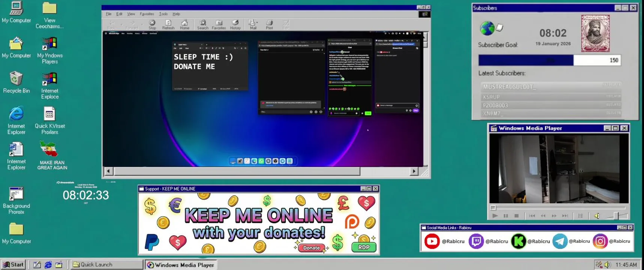Open the History toolbar icon
Image resolution: width=644 pixels, height=270 pixels.
(235, 25)
